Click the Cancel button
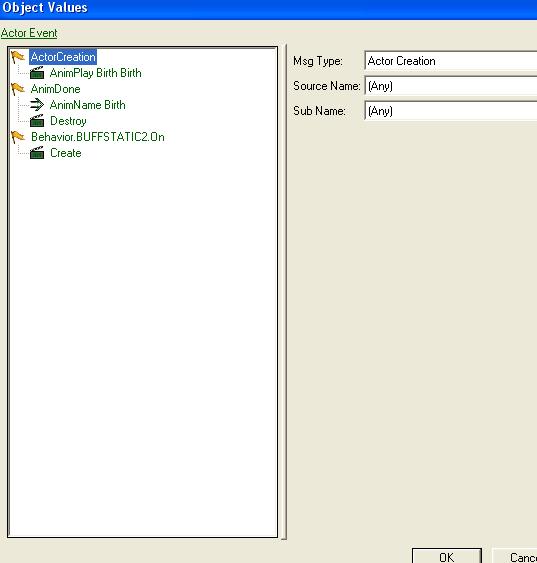This screenshot has height=563, width=537. coord(515,556)
